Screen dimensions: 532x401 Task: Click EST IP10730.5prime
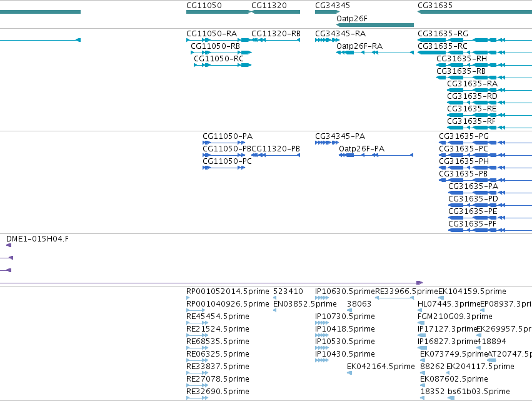pyautogui.click(x=345, y=317)
